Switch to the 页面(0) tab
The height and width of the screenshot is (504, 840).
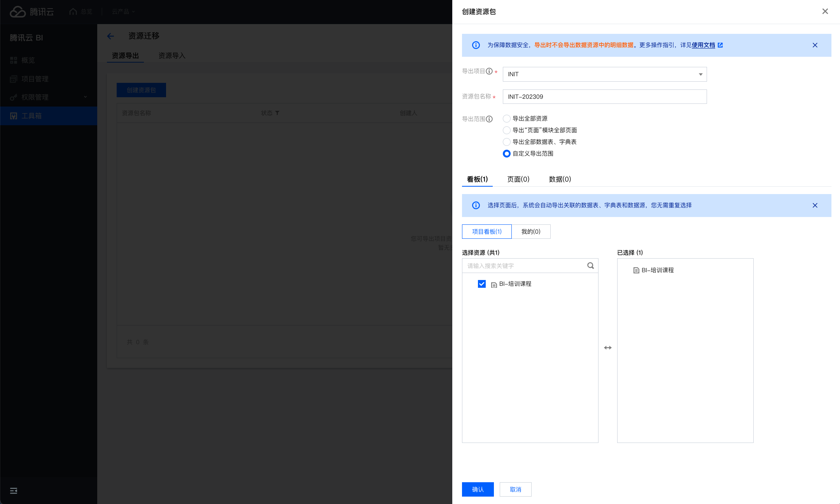518,179
